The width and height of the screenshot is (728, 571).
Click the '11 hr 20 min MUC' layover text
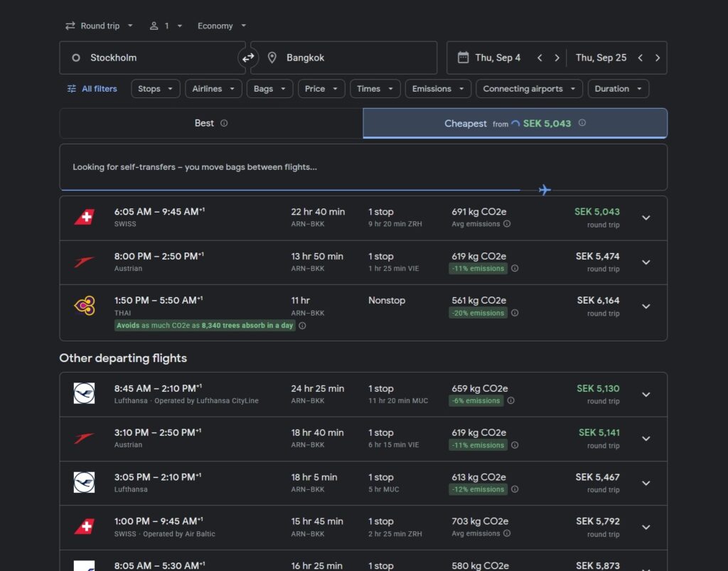(x=398, y=400)
